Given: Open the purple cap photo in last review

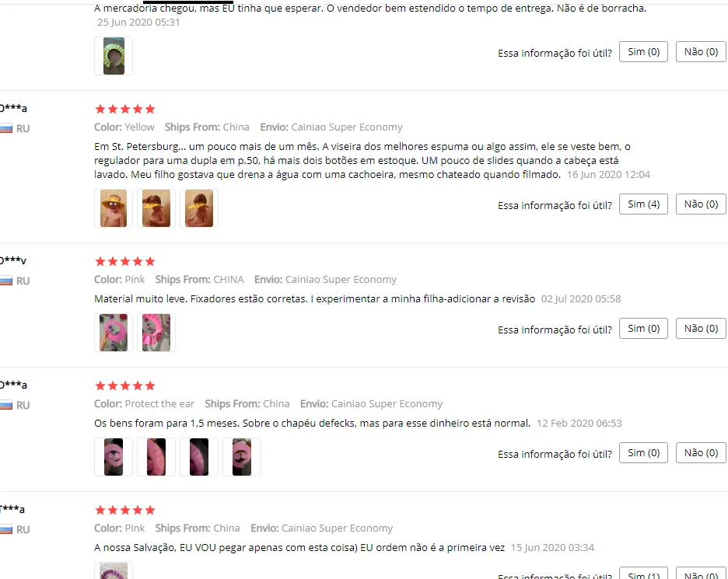Looking at the screenshot, I should coord(114,570).
